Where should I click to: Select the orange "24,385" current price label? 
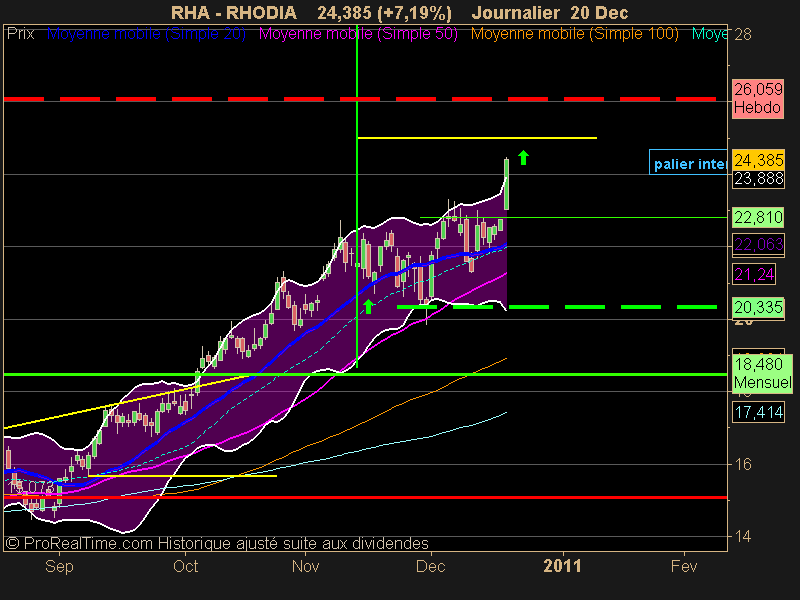[758, 160]
